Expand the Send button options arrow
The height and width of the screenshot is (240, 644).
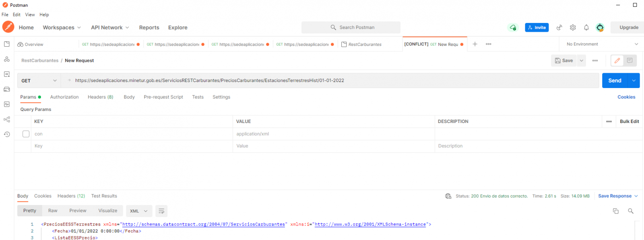[634, 81]
